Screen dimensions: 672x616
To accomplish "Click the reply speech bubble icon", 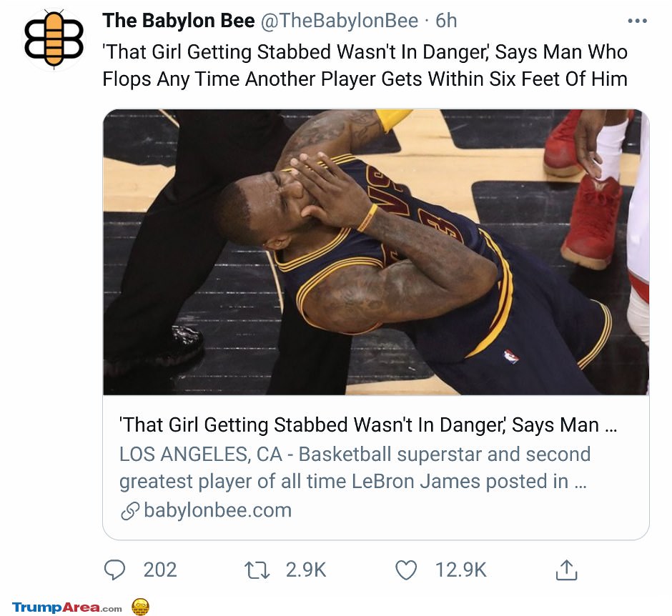I will pos(114,570).
